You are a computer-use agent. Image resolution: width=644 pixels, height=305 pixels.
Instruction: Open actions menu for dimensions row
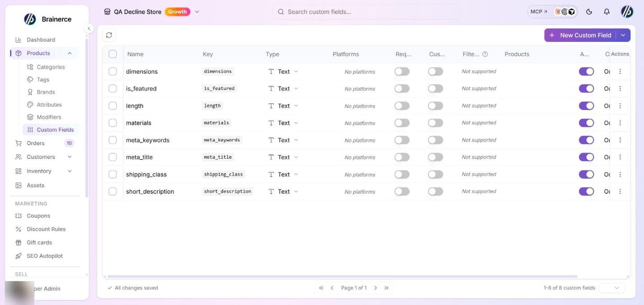tap(620, 71)
